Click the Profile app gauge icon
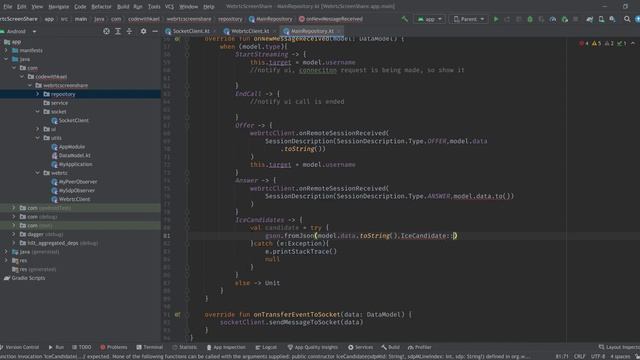Viewport: 640px width, 360px height. [553, 19]
